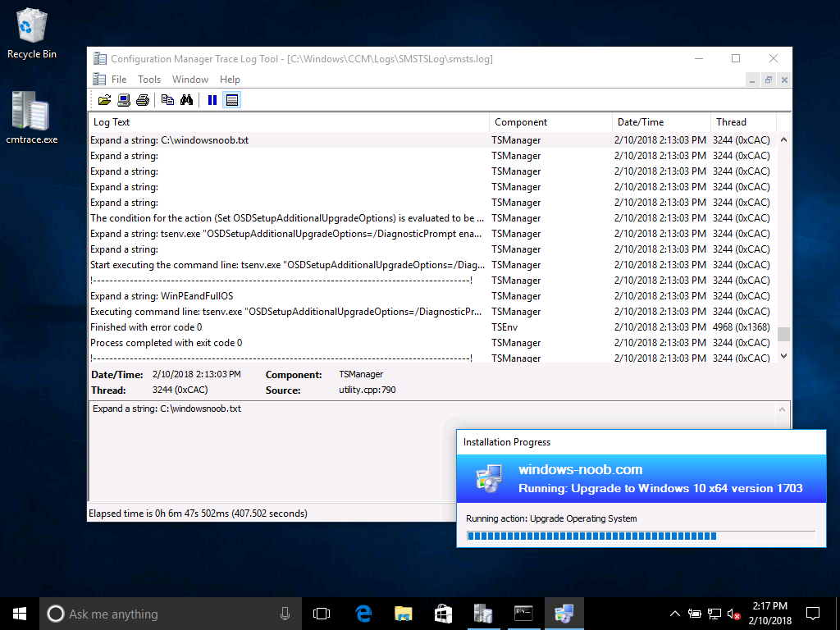
Task: Switch to Command Prompt taskbar icon
Action: pos(523,614)
